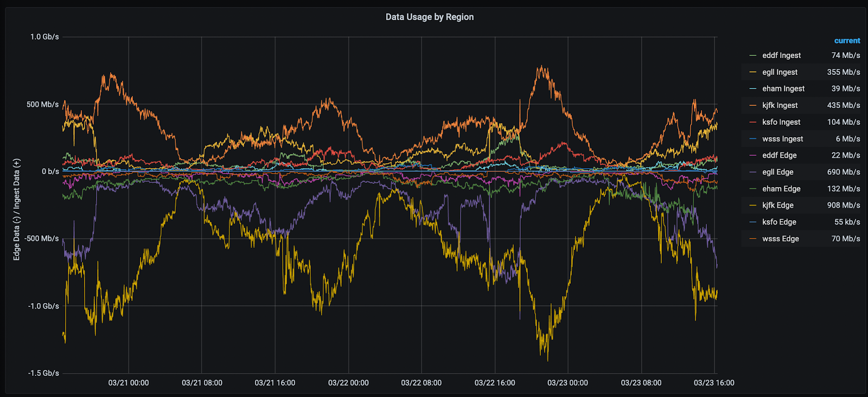Toggle the eddf Edge series in legend
This screenshot has height=397, width=868.
tap(780, 155)
